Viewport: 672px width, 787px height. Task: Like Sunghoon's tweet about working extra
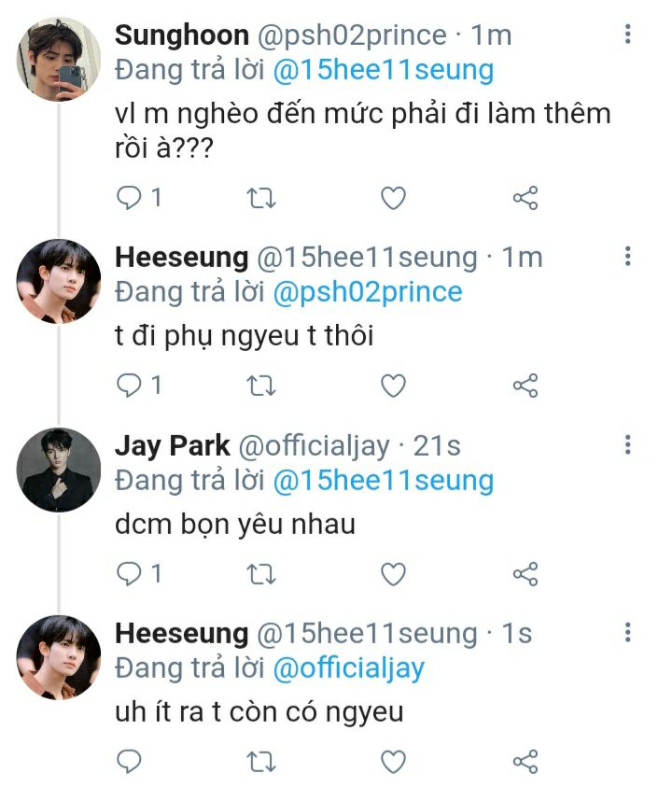click(x=394, y=198)
